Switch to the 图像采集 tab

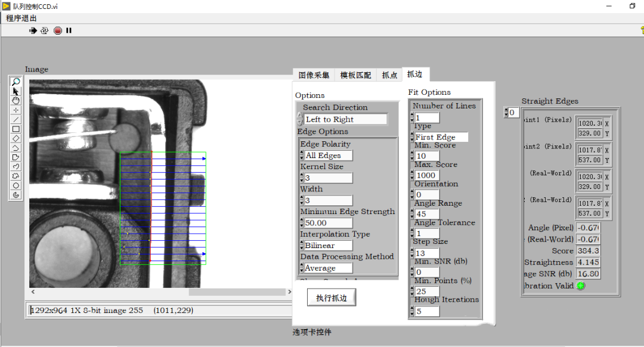(314, 75)
